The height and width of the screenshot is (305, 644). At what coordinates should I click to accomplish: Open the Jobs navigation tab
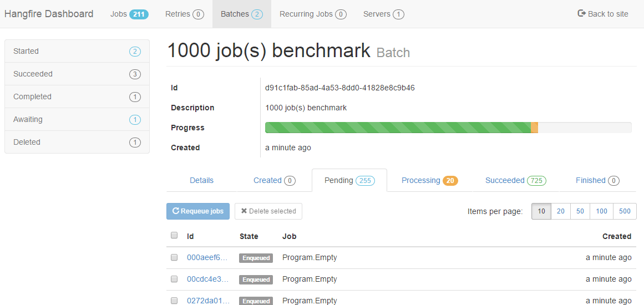tap(129, 14)
